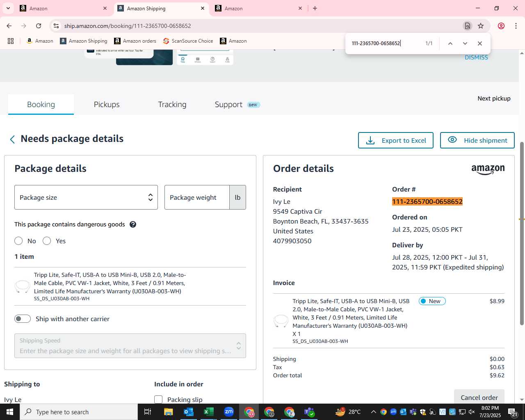Click the dangerous goods help question icon
525x420 pixels.
(133, 224)
